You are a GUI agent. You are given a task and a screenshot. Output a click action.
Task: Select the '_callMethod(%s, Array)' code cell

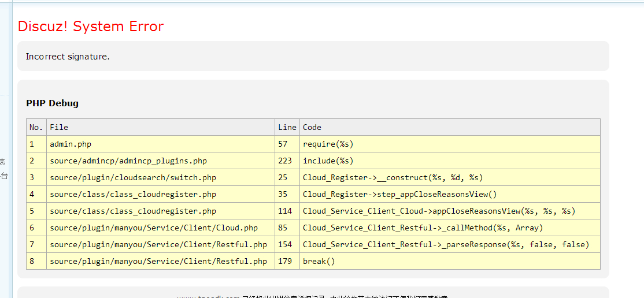[450, 228]
